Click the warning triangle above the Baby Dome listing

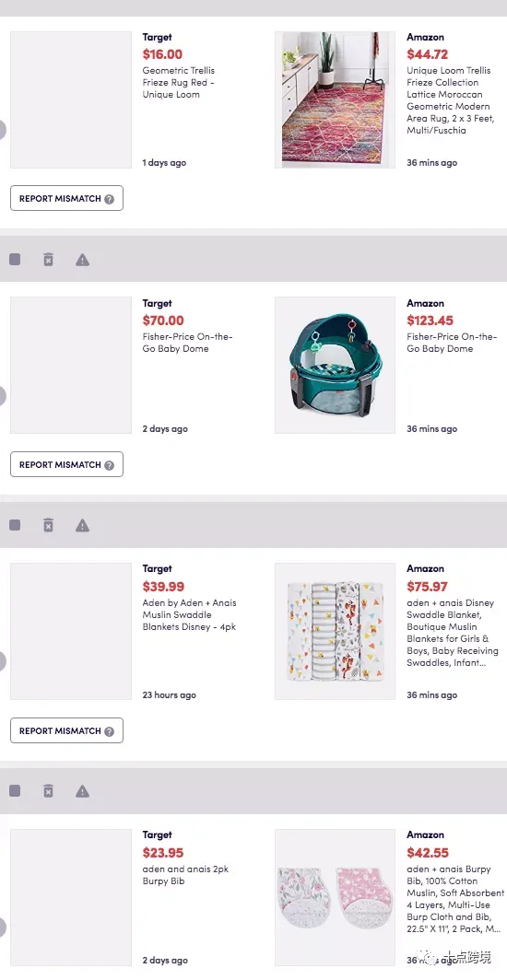pyautogui.click(x=83, y=260)
